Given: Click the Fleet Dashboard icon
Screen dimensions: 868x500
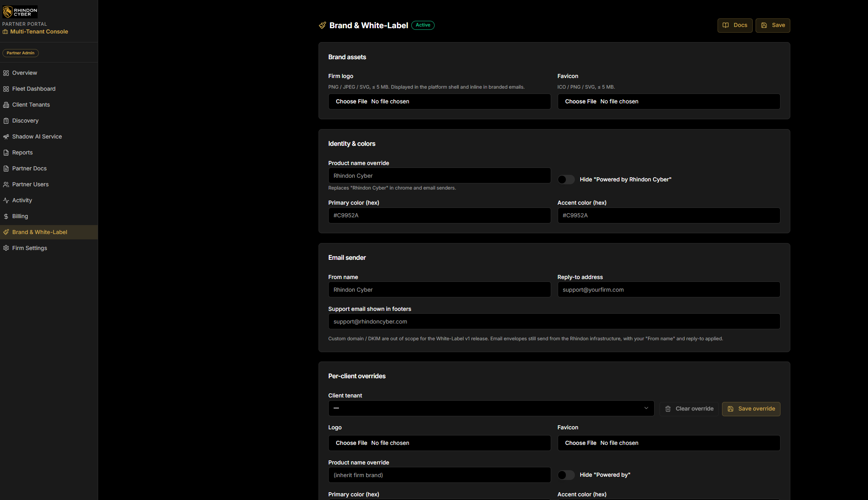Looking at the screenshot, I should tap(6, 89).
